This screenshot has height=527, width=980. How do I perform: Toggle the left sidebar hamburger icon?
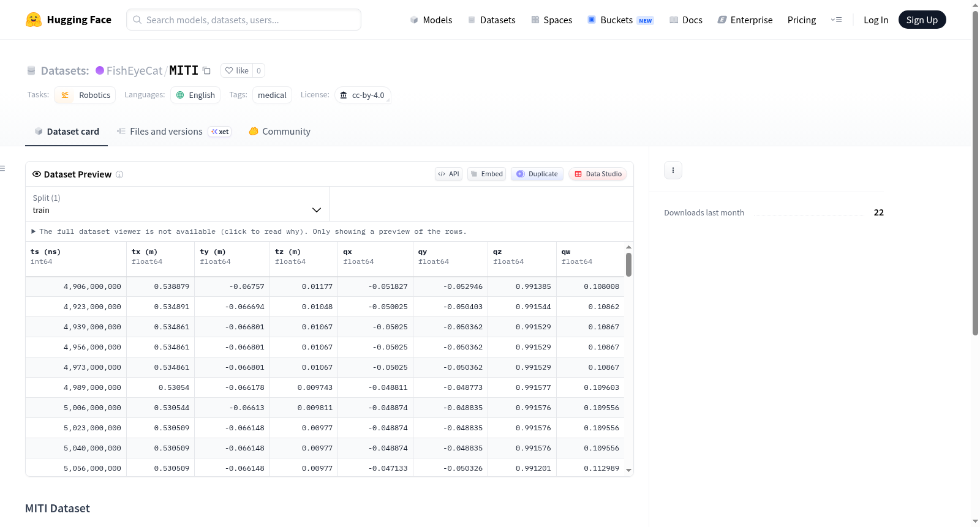click(2, 168)
